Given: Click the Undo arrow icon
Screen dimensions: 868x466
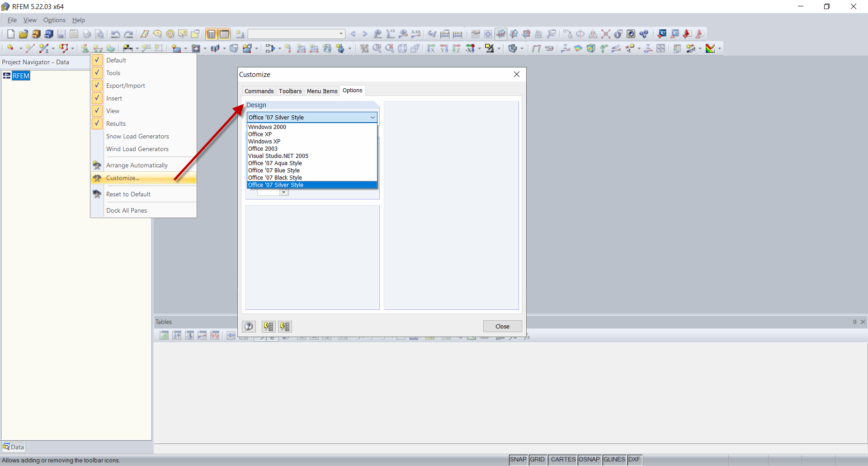Looking at the screenshot, I should coord(116,34).
